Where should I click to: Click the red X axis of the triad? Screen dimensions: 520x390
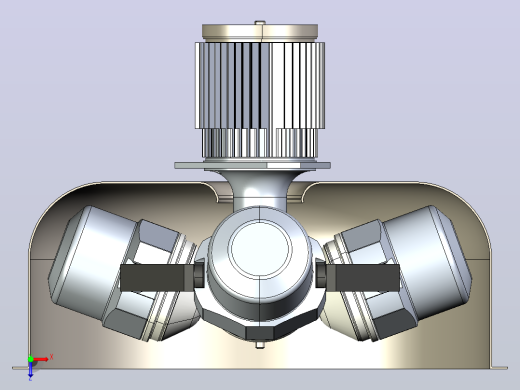[41, 359]
